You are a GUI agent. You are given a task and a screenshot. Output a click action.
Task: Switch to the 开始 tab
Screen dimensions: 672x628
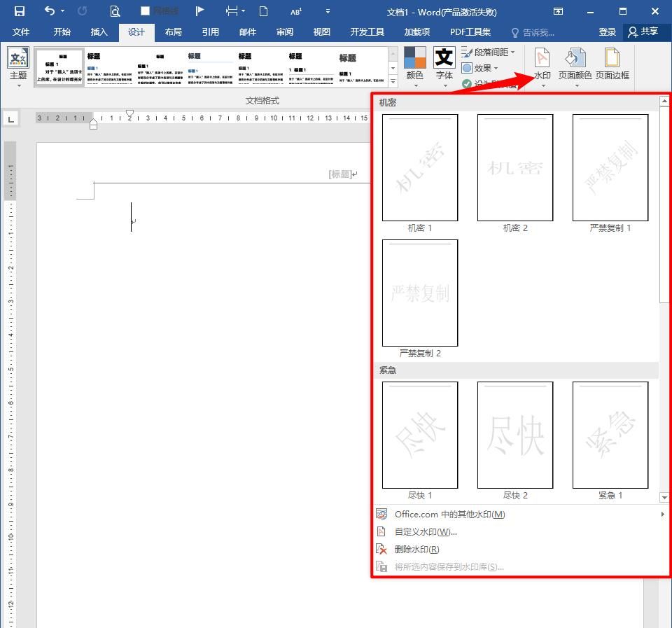(62, 32)
